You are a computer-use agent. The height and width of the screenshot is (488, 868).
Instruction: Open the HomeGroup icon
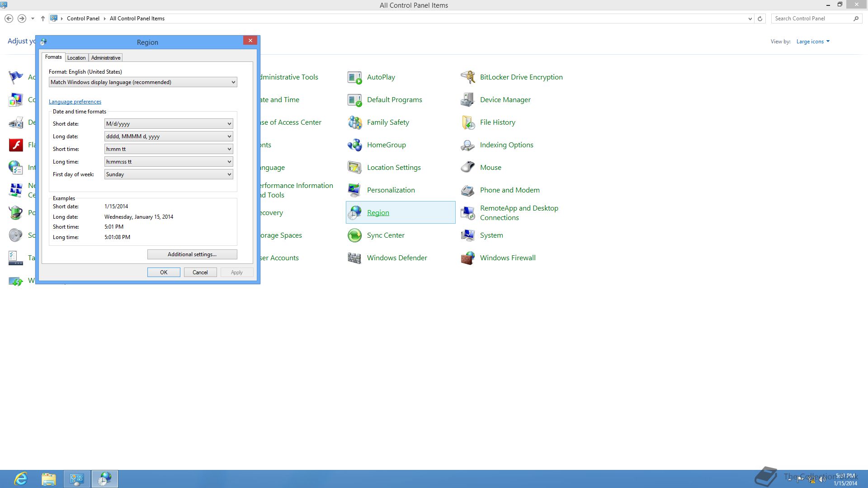point(354,145)
